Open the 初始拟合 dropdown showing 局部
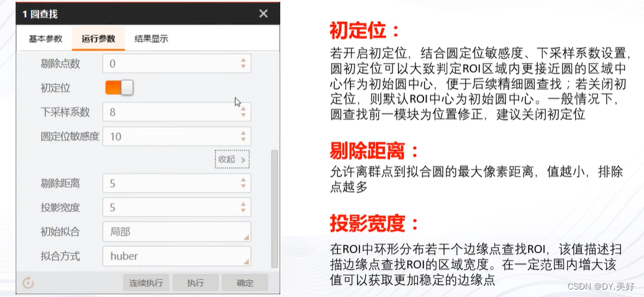 tap(176, 232)
